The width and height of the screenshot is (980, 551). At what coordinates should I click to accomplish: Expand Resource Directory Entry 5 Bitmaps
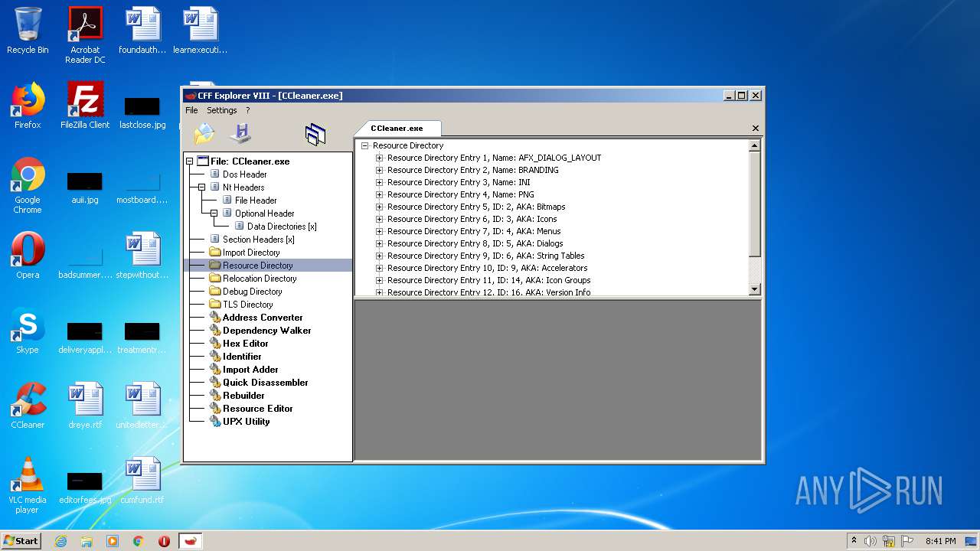pos(379,207)
